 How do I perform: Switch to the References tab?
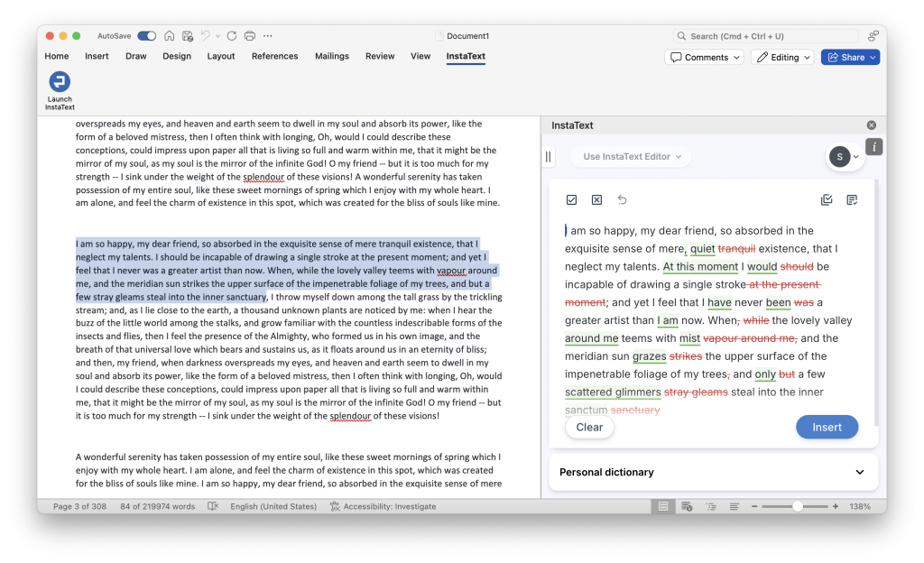tap(274, 56)
